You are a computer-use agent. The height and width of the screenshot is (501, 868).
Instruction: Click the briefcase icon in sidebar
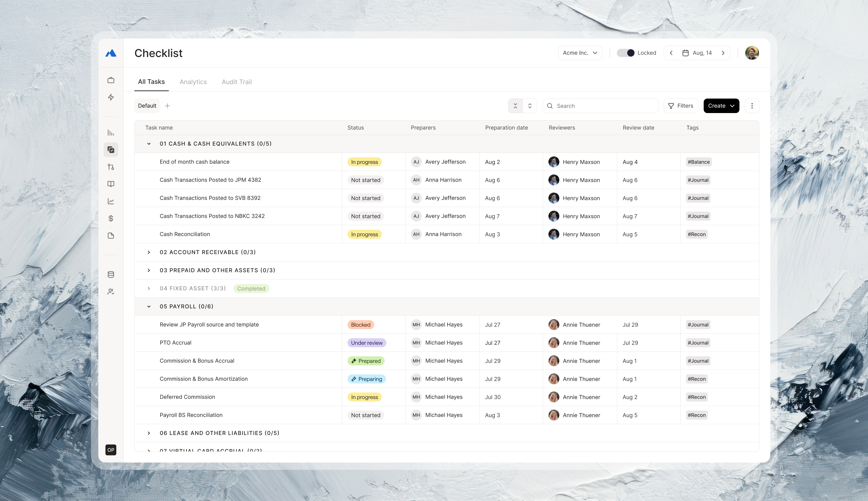110,80
